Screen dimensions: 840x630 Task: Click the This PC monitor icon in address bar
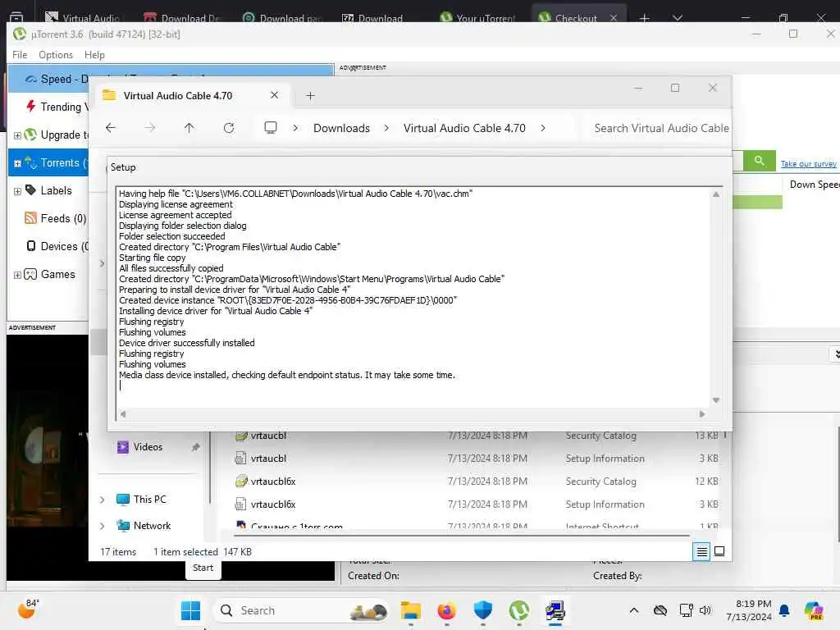click(x=271, y=127)
